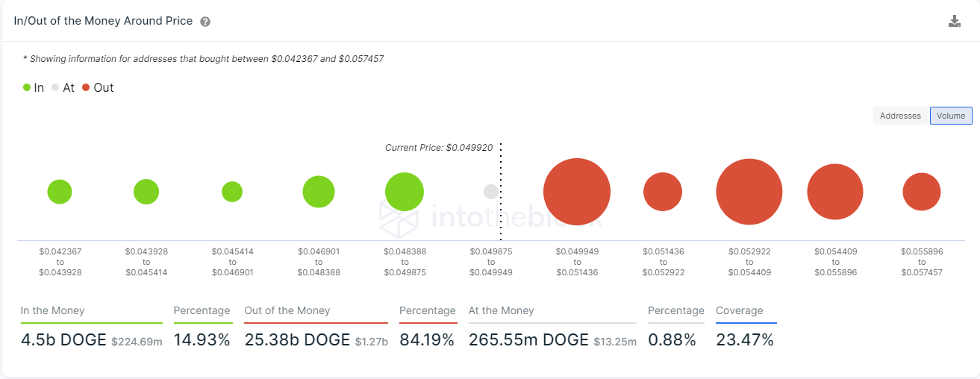Toggle the red Out legend item
980x379 pixels.
click(98, 87)
